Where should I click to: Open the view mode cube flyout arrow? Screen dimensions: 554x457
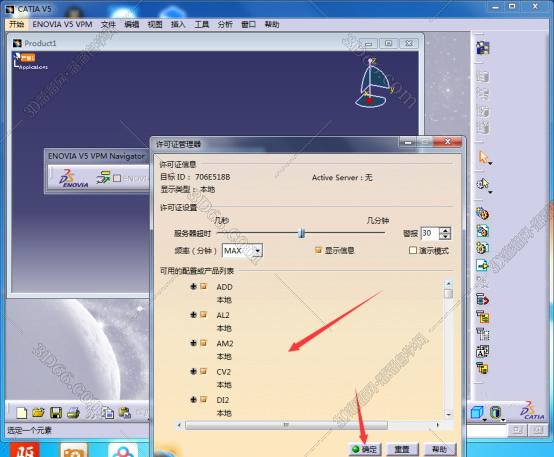pyautogui.click(x=485, y=420)
